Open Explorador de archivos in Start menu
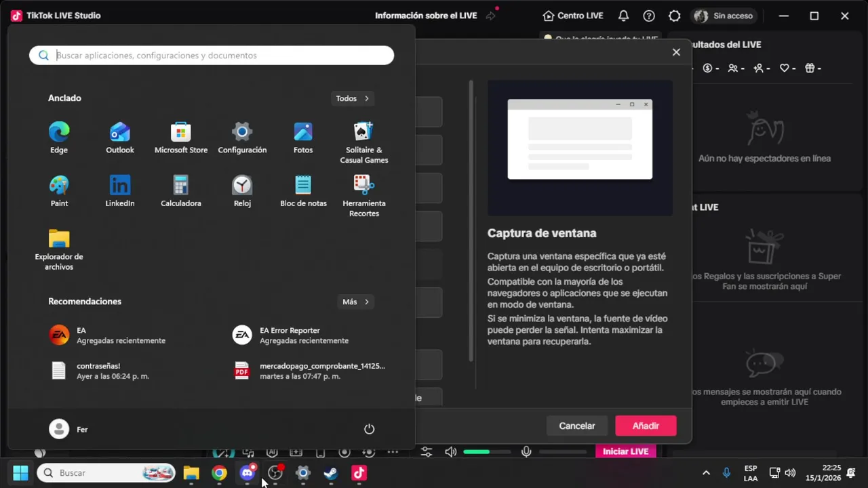Viewport: 868px width, 488px height. [59, 249]
